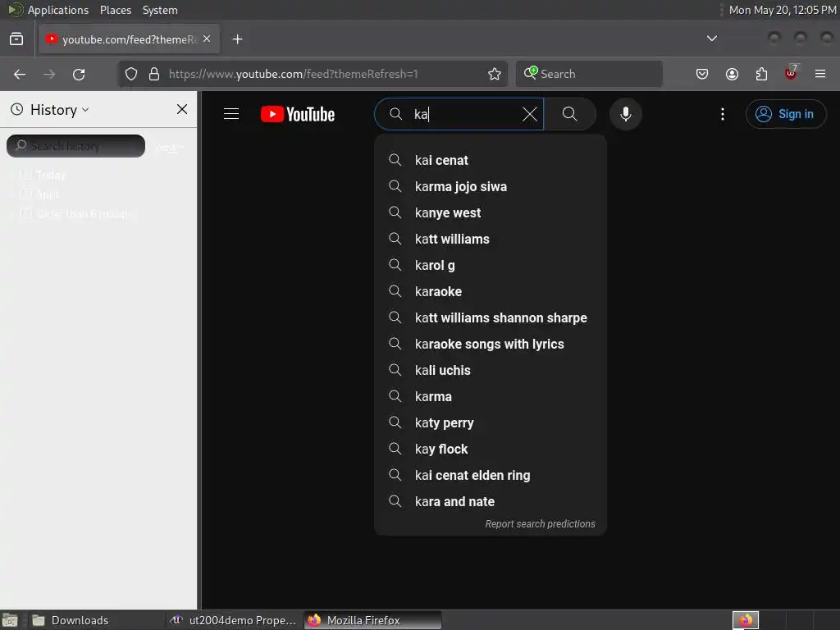Image resolution: width=840 pixels, height=630 pixels.
Task: Open the sidebar View options dropdown
Action: (169, 147)
